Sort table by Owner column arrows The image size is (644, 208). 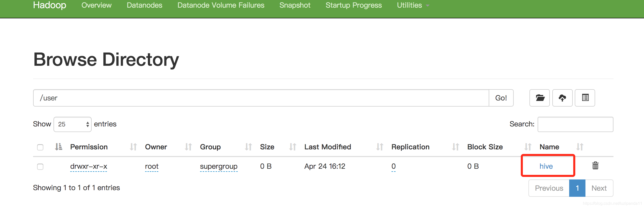click(188, 147)
